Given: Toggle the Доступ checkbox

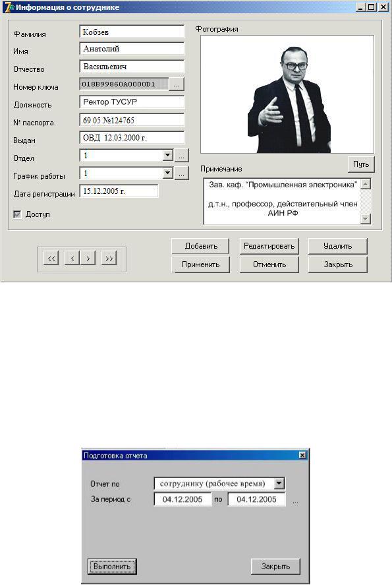Looking at the screenshot, I should [17, 214].
